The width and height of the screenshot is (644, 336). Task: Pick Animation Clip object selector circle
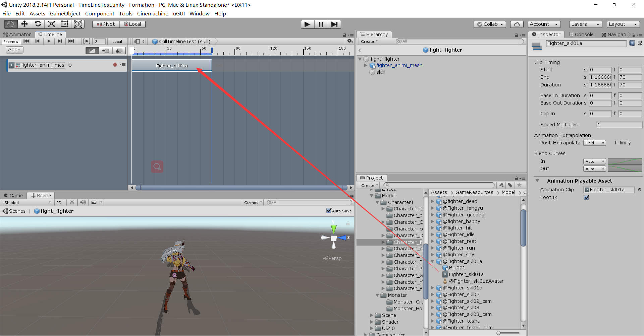tap(640, 190)
